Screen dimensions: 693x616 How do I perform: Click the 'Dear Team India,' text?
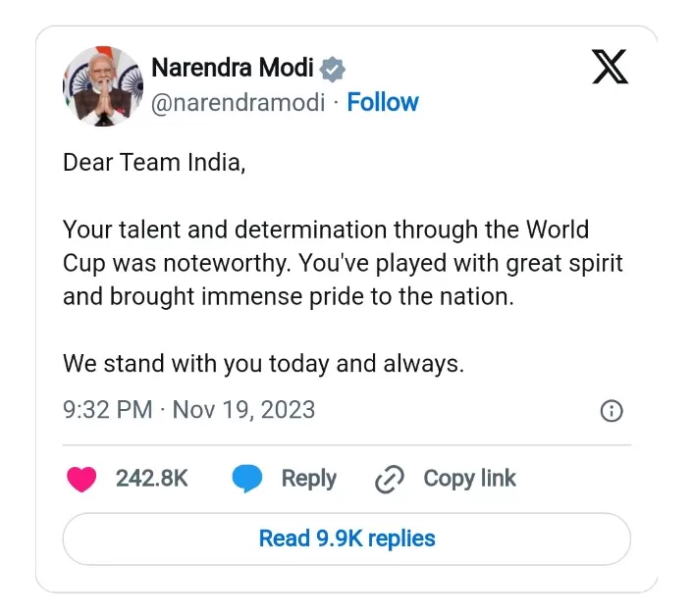pyautogui.click(x=154, y=163)
